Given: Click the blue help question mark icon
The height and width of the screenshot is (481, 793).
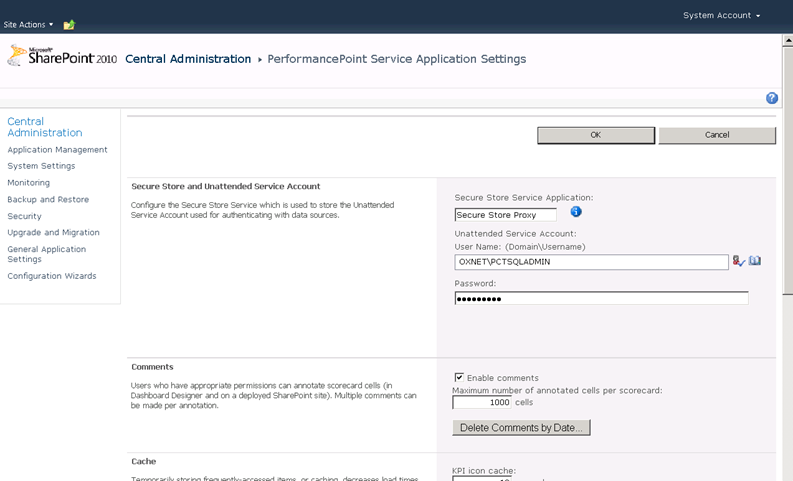Looking at the screenshot, I should coord(772,98).
